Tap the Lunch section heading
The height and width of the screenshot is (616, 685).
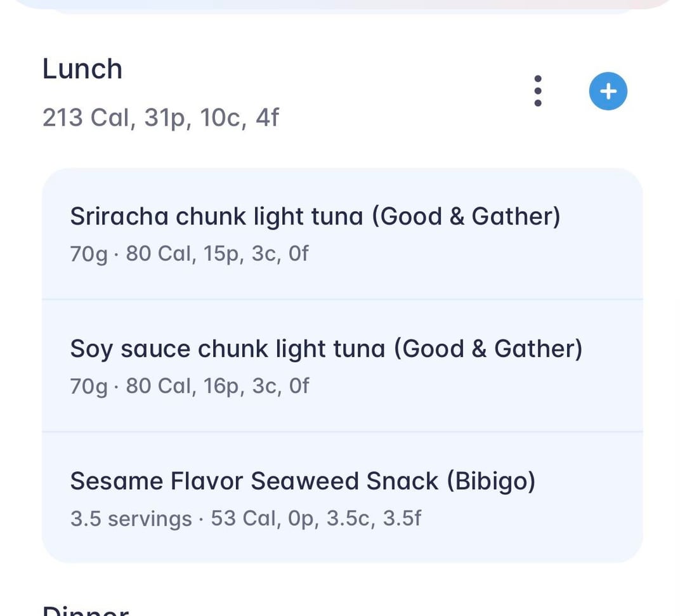[82, 69]
